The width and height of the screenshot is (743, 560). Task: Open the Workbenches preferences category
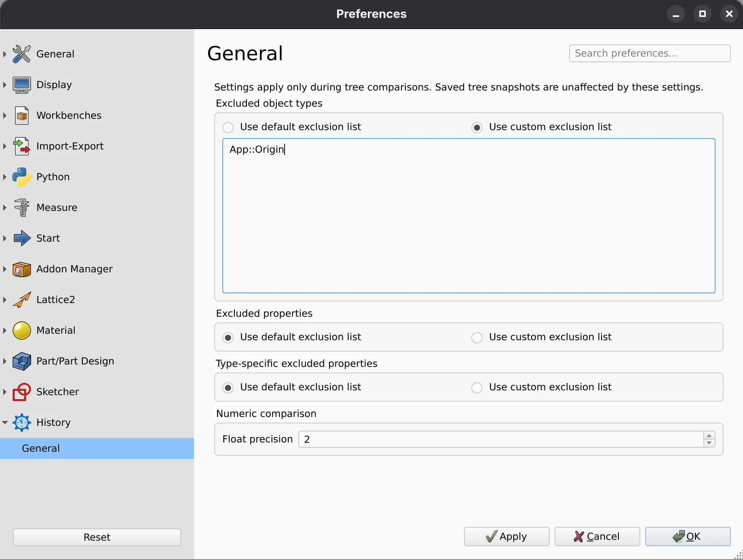coord(69,115)
